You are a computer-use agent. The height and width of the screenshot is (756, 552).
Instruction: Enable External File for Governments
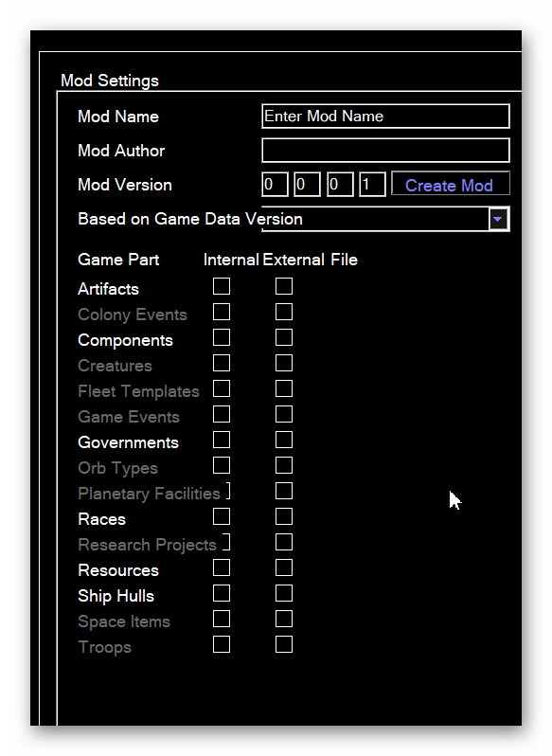(284, 440)
